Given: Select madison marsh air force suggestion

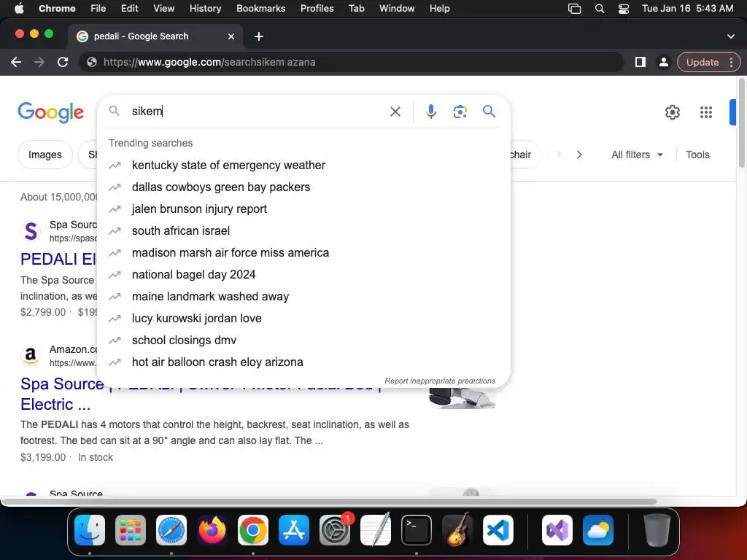Looking at the screenshot, I should (x=304, y=253).
